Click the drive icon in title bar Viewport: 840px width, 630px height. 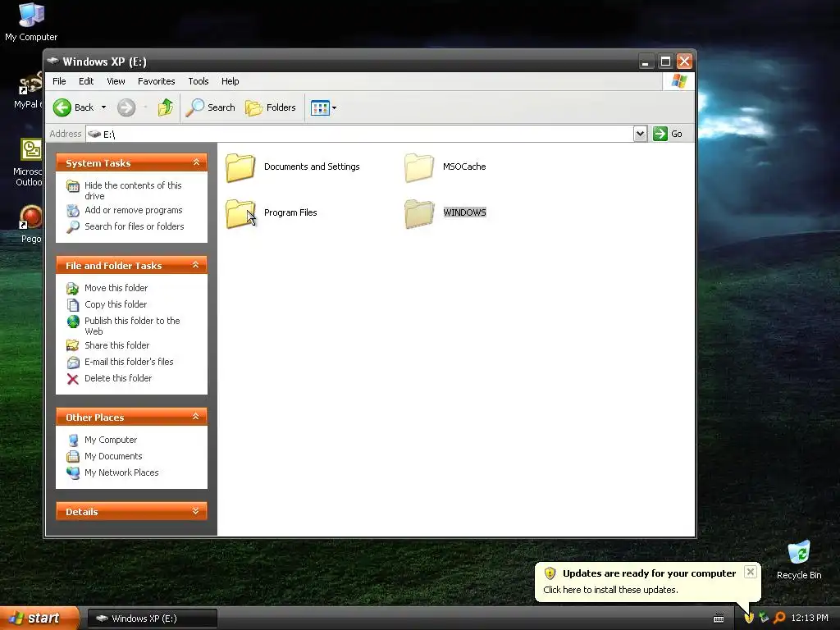52,61
